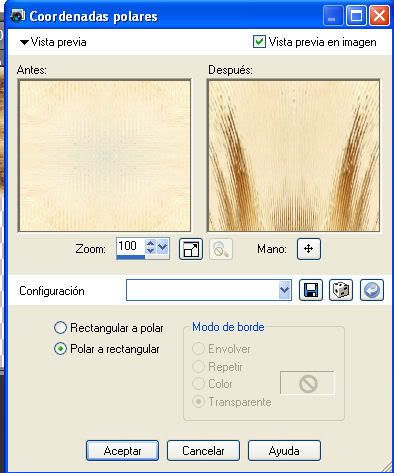Click the fit image to window icon
Screen dimensions: 394x473
point(191,249)
